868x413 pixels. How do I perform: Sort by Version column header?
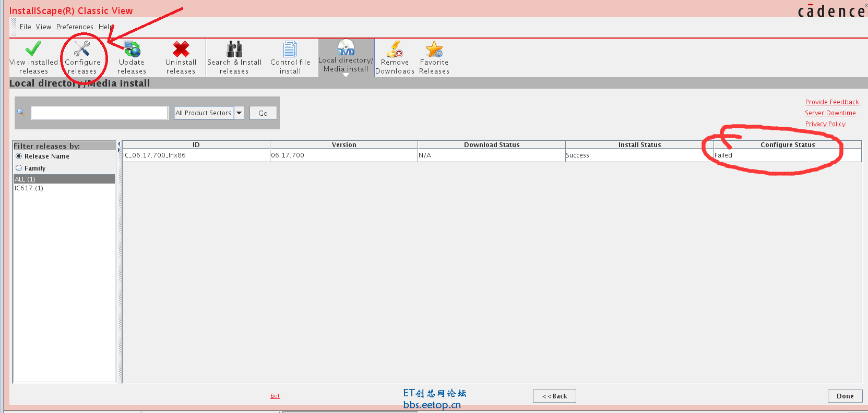(x=344, y=144)
